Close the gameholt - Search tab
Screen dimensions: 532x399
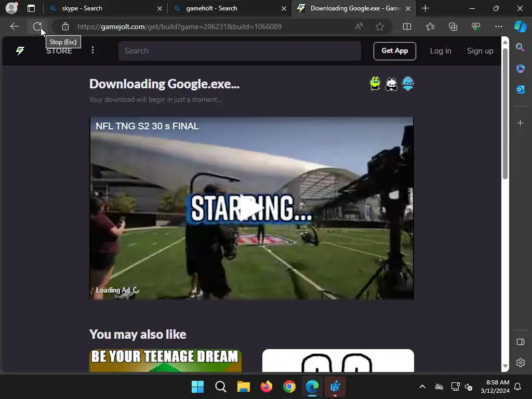(x=284, y=8)
